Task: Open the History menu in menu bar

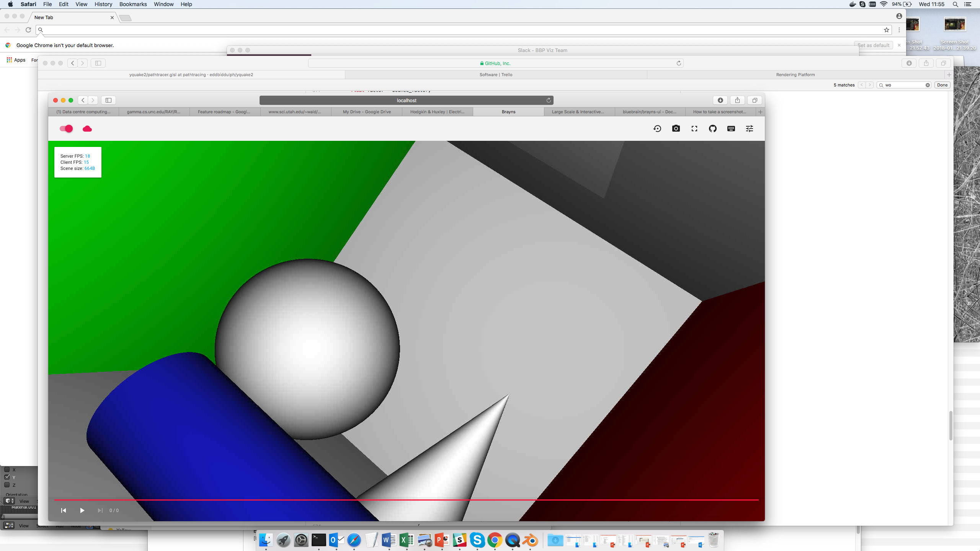Action: (x=103, y=4)
